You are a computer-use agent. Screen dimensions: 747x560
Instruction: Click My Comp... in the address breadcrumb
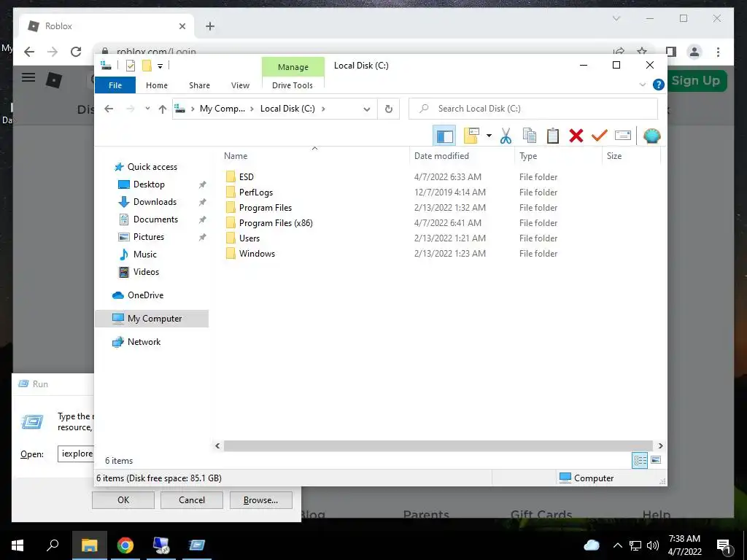tap(222, 109)
